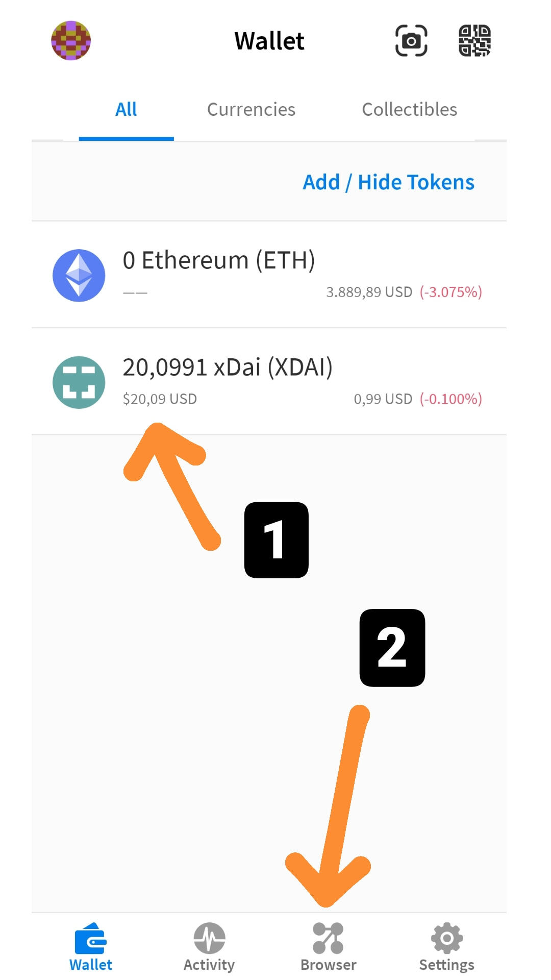This screenshot has width=551, height=980.
Task: Tap the Ethereum coin logo
Action: pos(79,276)
